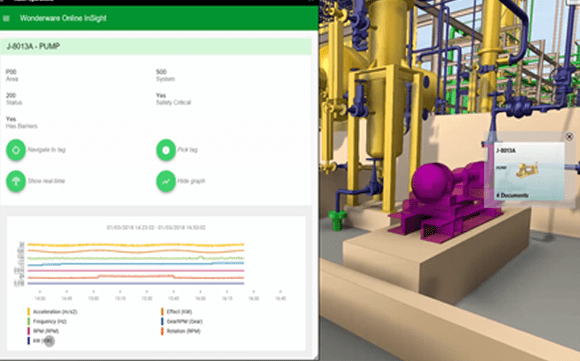Image resolution: width=580 pixels, height=361 pixels.
Task: Click the green valve in 3D scene
Action: 337,220
